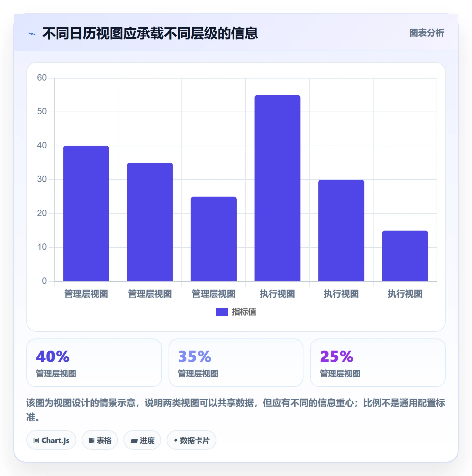Click the chart bar reaching value 30
The image size is (472, 476).
[341, 230]
